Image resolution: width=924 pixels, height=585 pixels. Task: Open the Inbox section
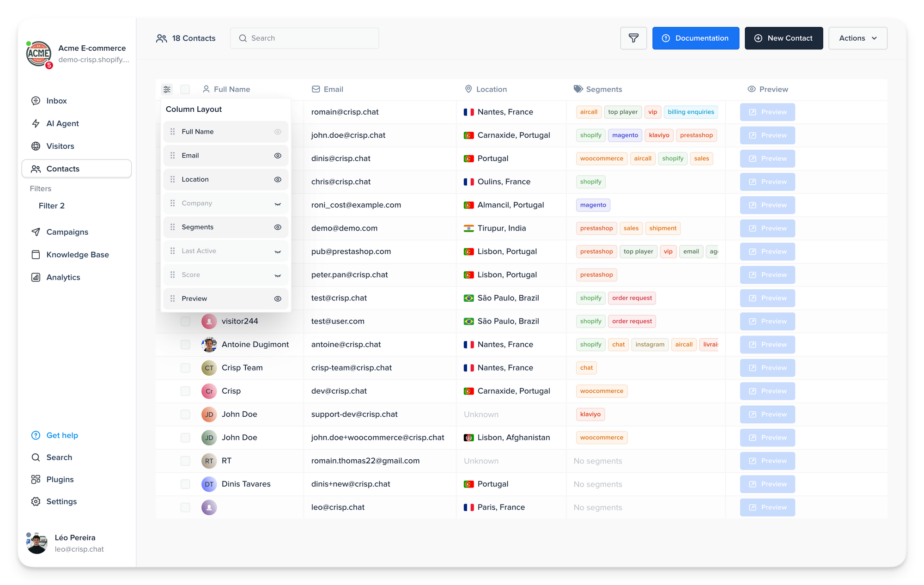(77, 101)
